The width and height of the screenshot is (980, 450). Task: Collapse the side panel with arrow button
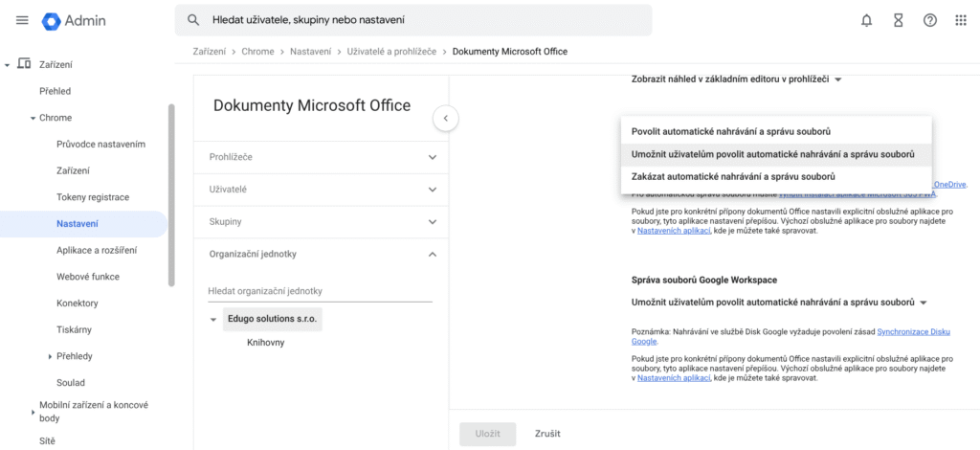[445, 118]
